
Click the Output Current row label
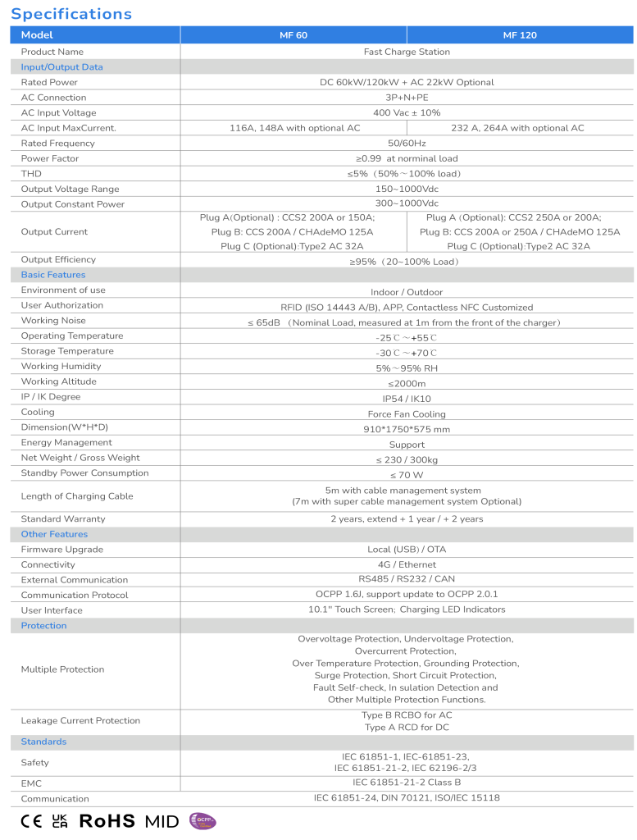click(54, 231)
